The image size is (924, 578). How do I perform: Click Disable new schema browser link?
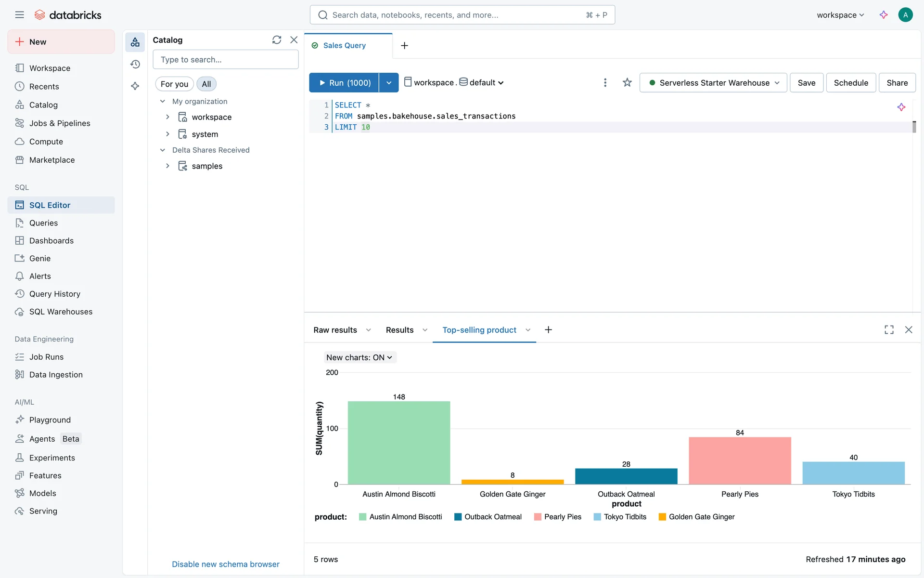click(x=225, y=564)
